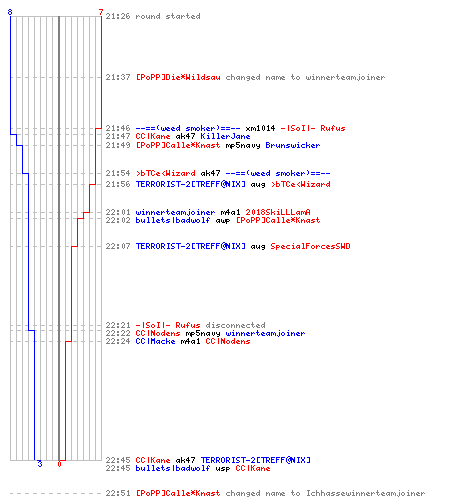450x500 pixels.
Task: Click the blue team start count 8
Action: tap(10, 12)
